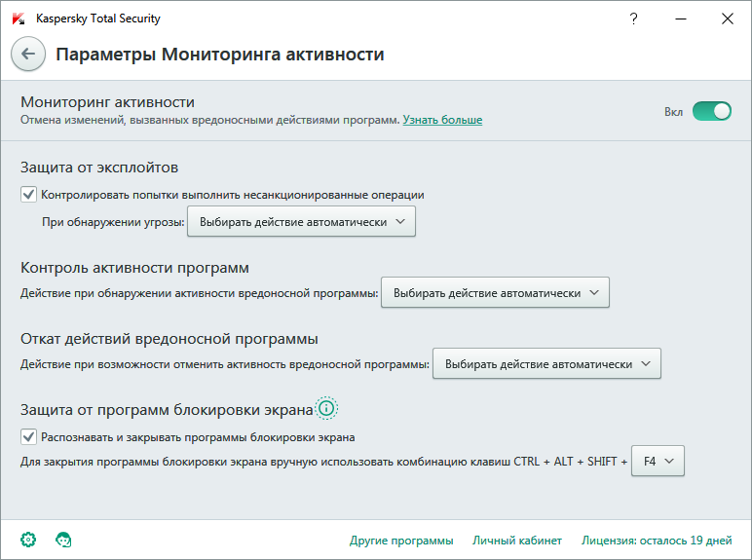Open the F4 key selection dropdown
The width and height of the screenshot is (752, 560).
coord(658,462)
